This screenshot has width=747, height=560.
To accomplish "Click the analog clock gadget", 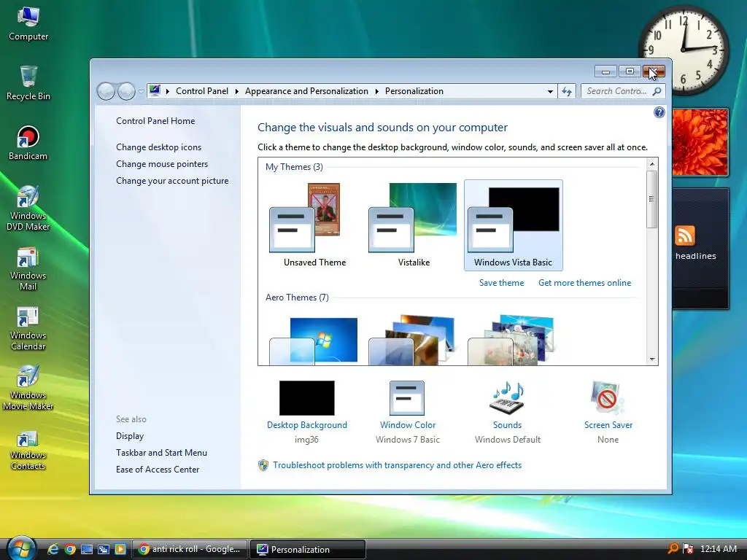I will click(683, 49).
